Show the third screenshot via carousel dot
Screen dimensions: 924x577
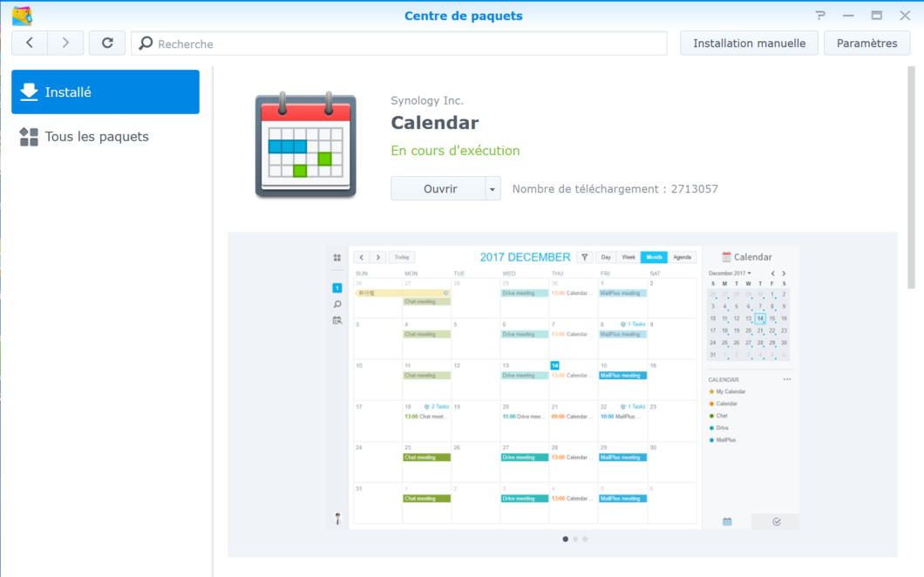(585, 539)
